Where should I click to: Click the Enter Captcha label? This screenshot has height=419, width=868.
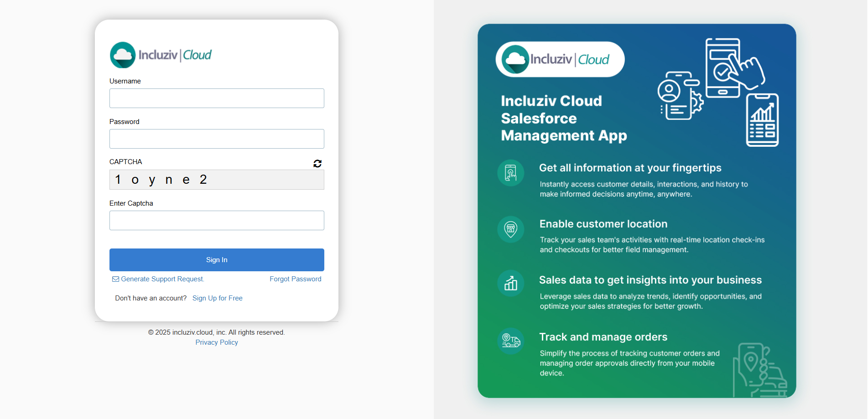coord(131,203)
